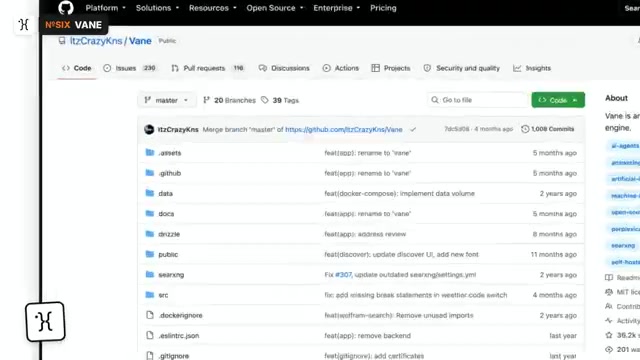Open the public folder
The image size is (640, 360).
tap(168, 254)
